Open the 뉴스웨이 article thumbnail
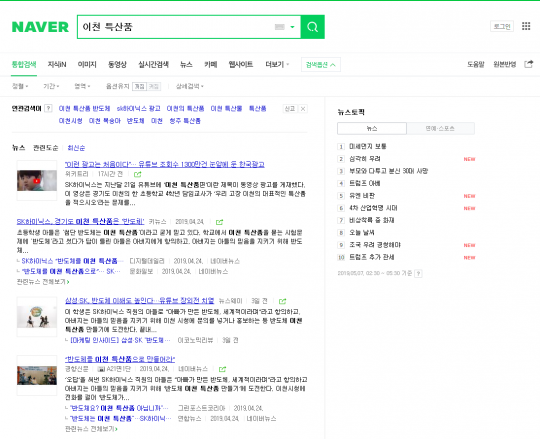 37,317
